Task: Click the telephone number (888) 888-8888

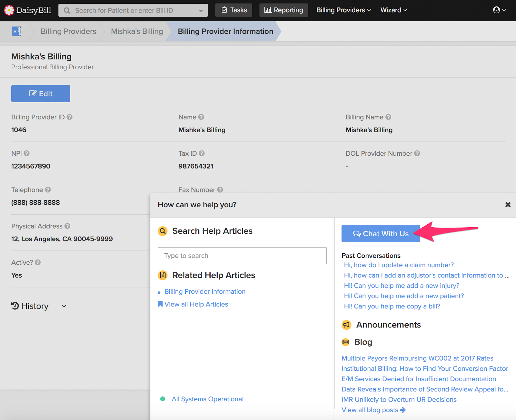Action: tap(35, 202)
